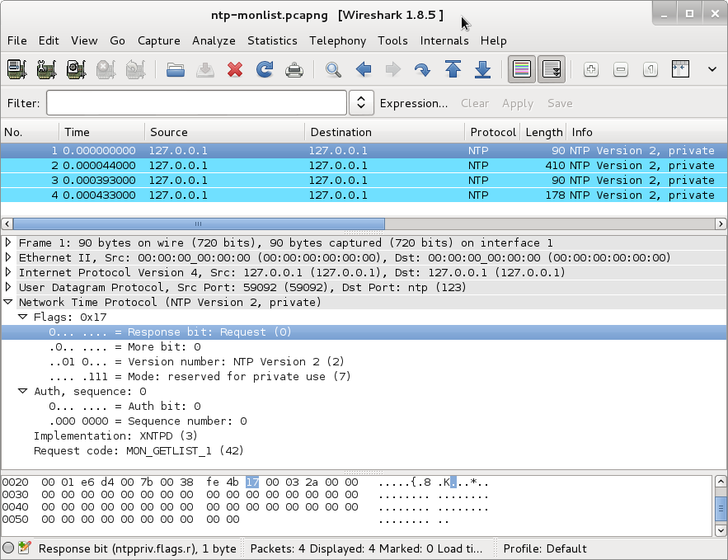Open the Capture menu
Image resolution: width=728 pixels, height=560 pixels.
[159, 41]
